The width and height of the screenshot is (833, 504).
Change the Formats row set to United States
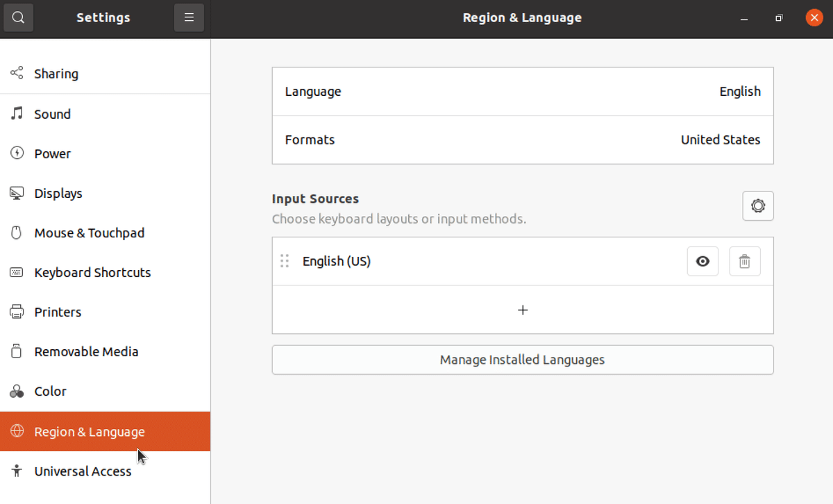pyautogui.click(x=523, y=140)
